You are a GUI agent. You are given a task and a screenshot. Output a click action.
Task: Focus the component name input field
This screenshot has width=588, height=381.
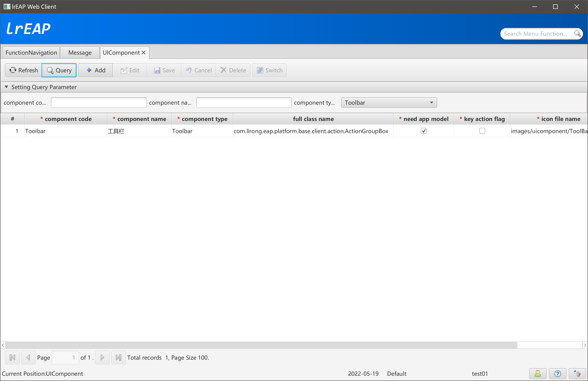pos(244,103)
